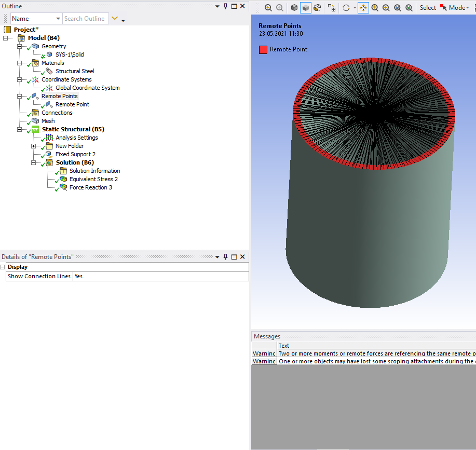Enable wireframe display cube icon
Screen dimensions: 476x450
(x=294, y=8)
